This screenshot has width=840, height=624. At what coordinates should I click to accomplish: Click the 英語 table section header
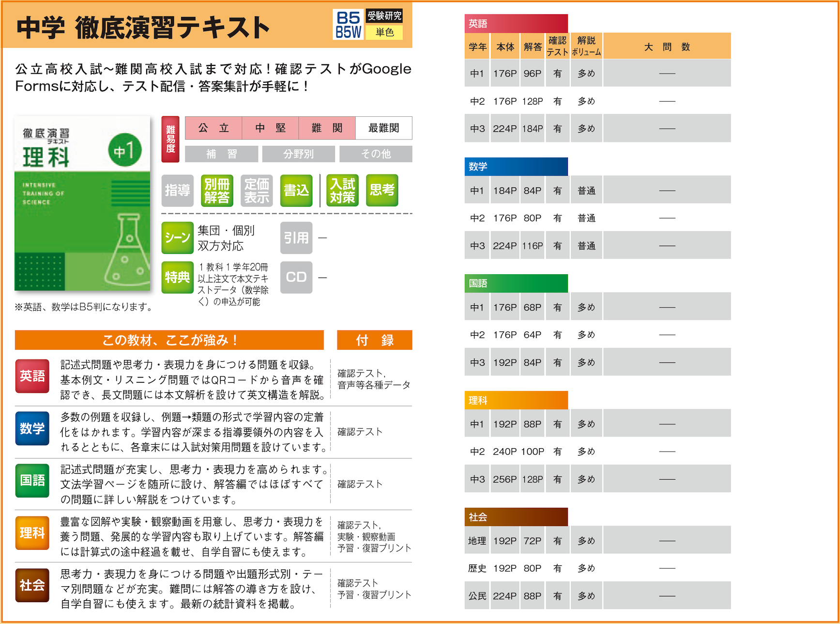(x=516, y=23)
